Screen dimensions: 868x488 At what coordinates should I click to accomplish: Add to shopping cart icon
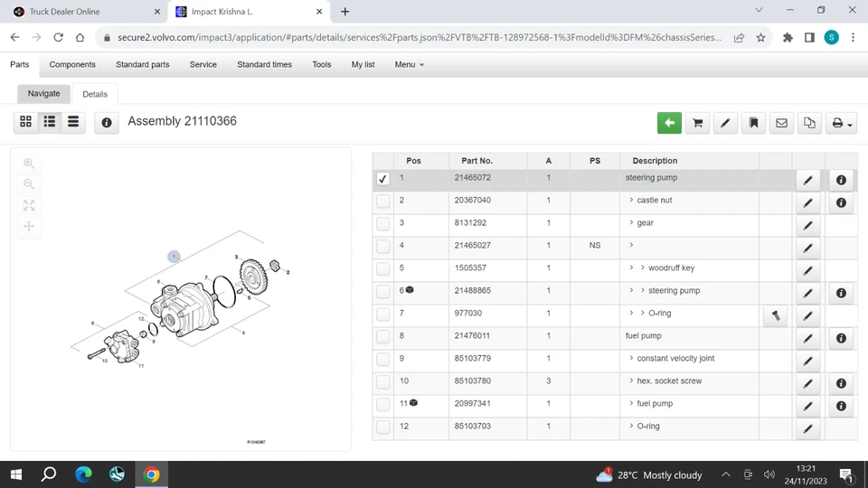697,123
